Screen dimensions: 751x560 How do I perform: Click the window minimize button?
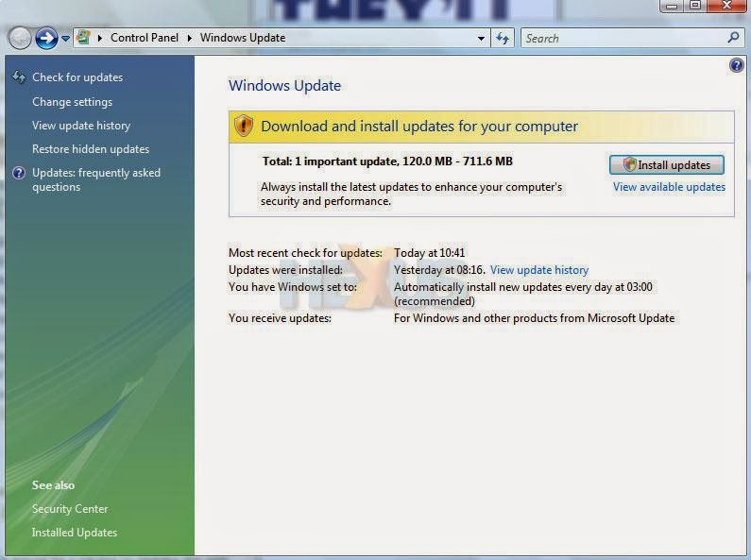tap(672, 6)
